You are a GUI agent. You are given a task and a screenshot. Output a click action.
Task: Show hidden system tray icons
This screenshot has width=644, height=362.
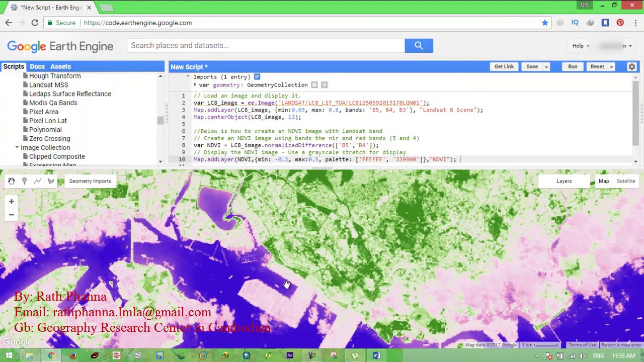coord(537,356)
